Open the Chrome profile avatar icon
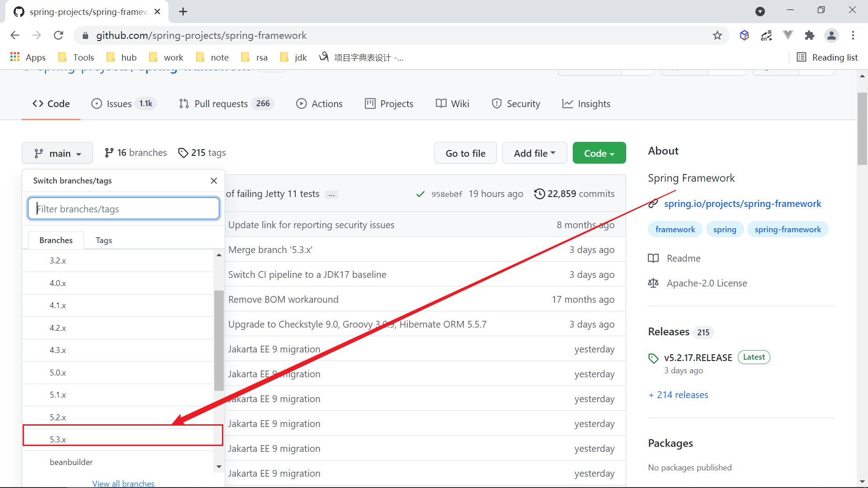This screenshot has width=868, height=488. pyautogui.click(x=831, y=35)
